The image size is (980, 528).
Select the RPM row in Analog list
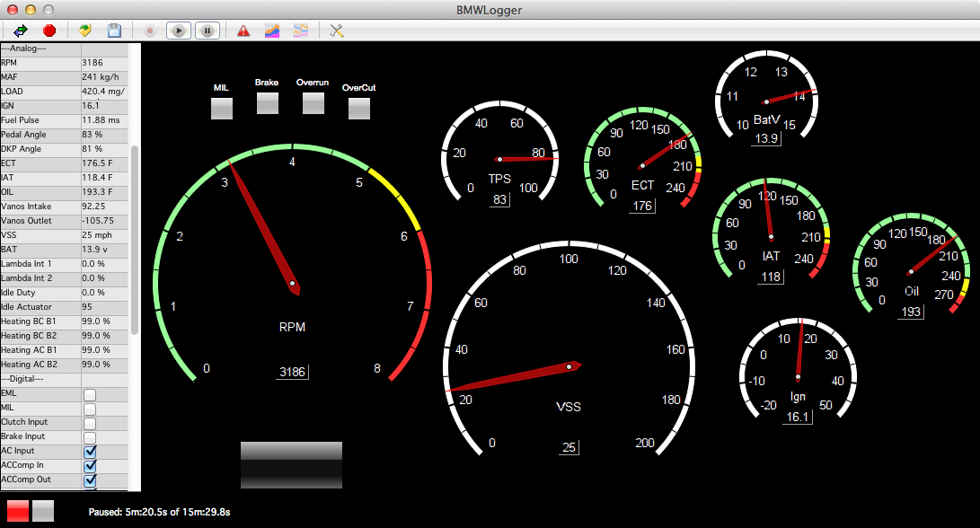(64, 63)
